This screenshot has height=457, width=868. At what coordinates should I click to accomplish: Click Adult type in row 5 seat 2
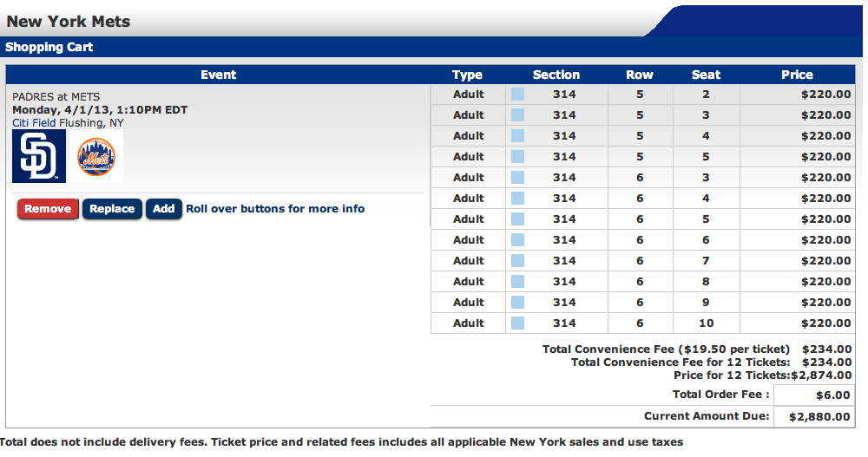469,94
